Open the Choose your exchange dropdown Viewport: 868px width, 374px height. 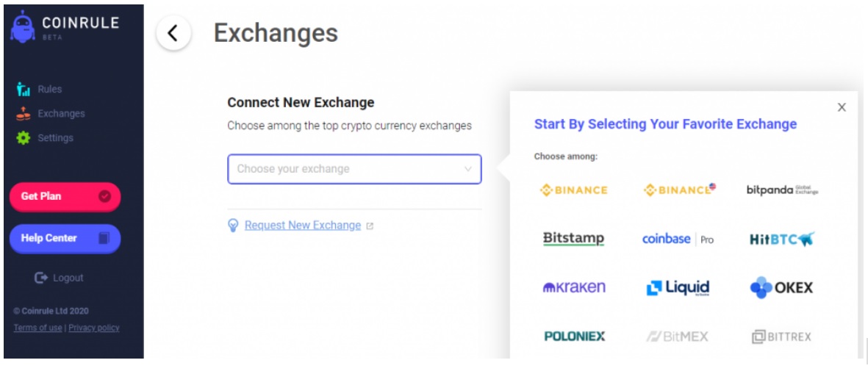354,169
